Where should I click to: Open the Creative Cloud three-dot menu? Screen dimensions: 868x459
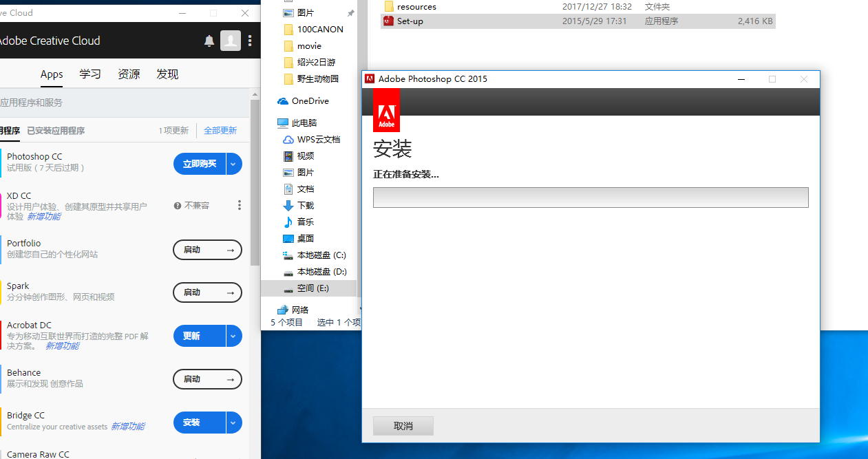coord(250,41)
